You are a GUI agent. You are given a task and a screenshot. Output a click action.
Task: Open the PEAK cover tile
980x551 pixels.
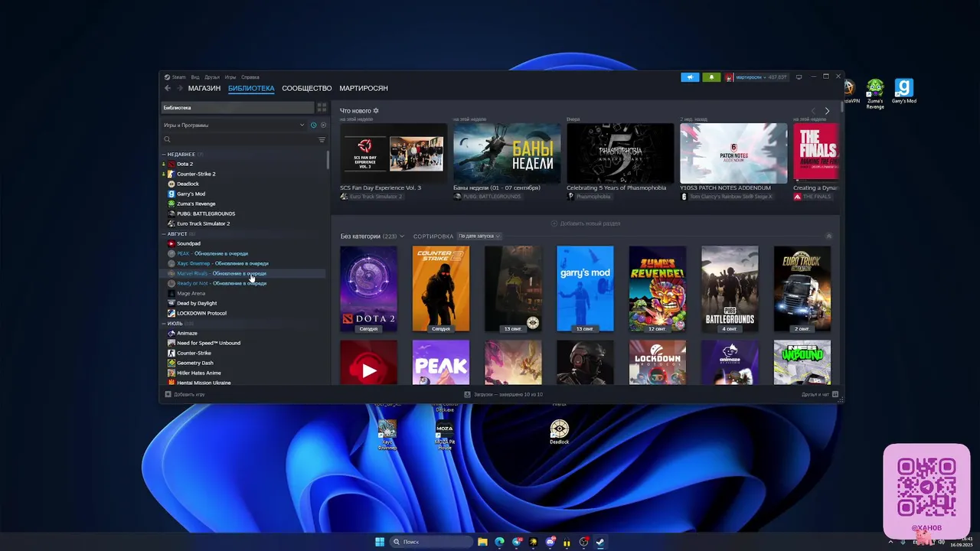pyautogui.click(x=441, y=362)
